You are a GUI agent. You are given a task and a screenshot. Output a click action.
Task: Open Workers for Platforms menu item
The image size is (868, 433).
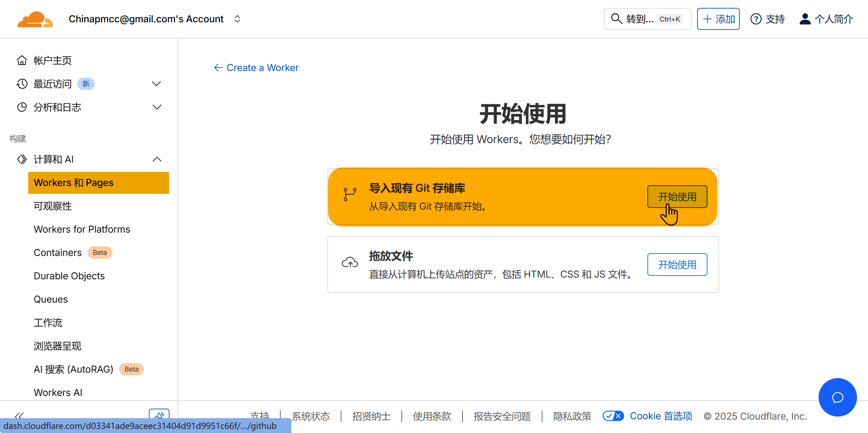click(x=82, y=229)
